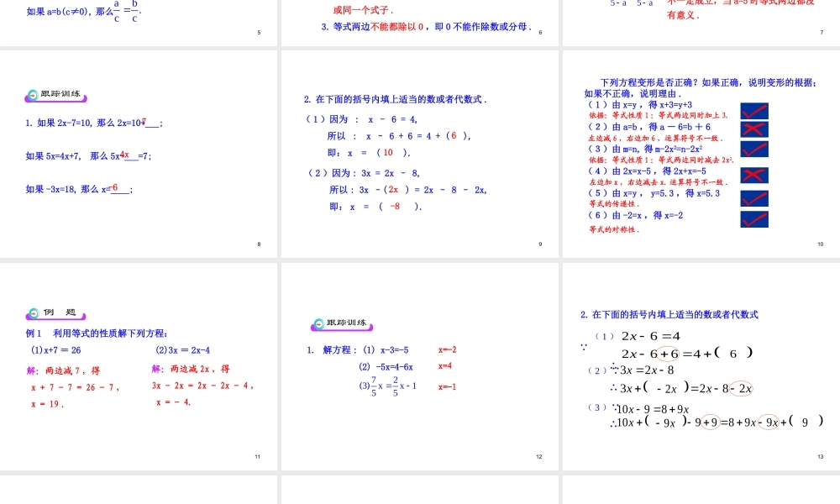Click the checkmark beside 等式的对称性 item on slide 10
The width and height of the screenshot is (840, 504).
pos(755,219)
